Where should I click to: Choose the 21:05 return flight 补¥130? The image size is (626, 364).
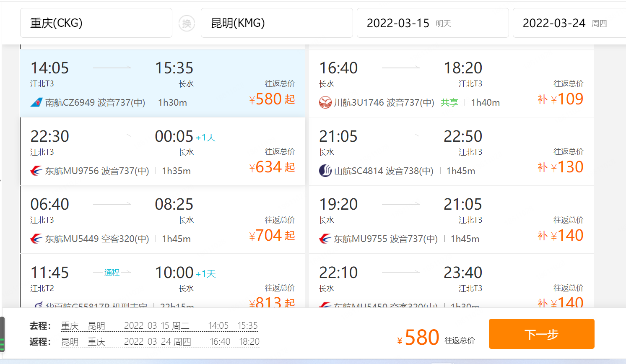click(x=451, y=151)
